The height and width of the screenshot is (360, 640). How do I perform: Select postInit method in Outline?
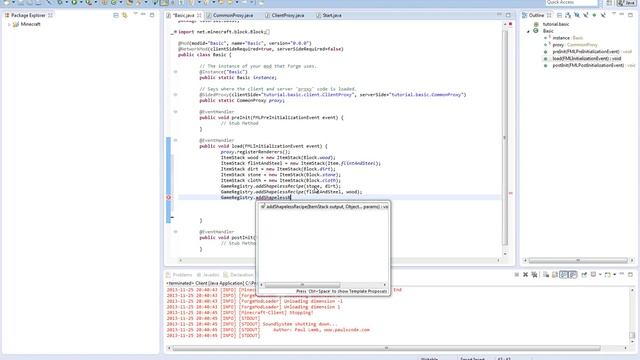[588, 66]
